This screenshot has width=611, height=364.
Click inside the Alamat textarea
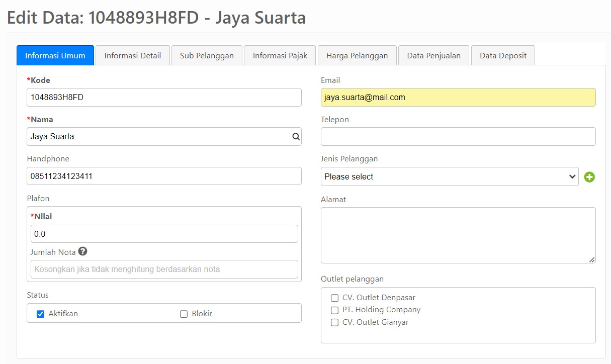pos(458,235)
